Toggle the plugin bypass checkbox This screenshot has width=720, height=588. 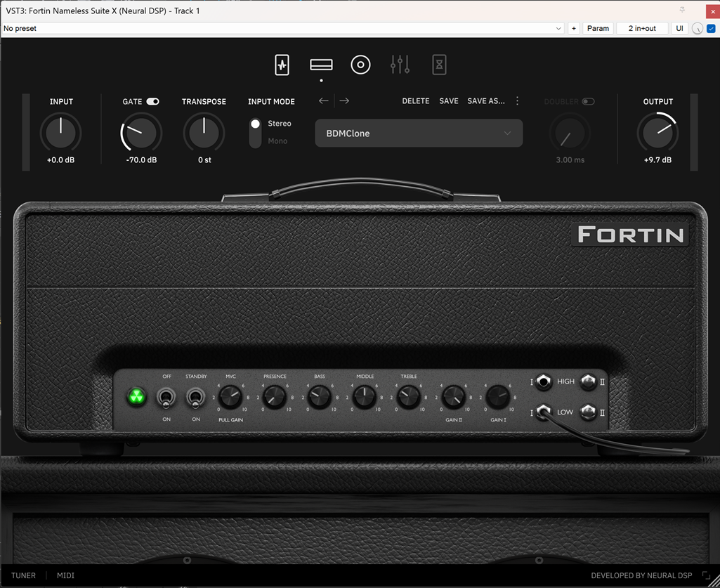click(x=711, y=29)
